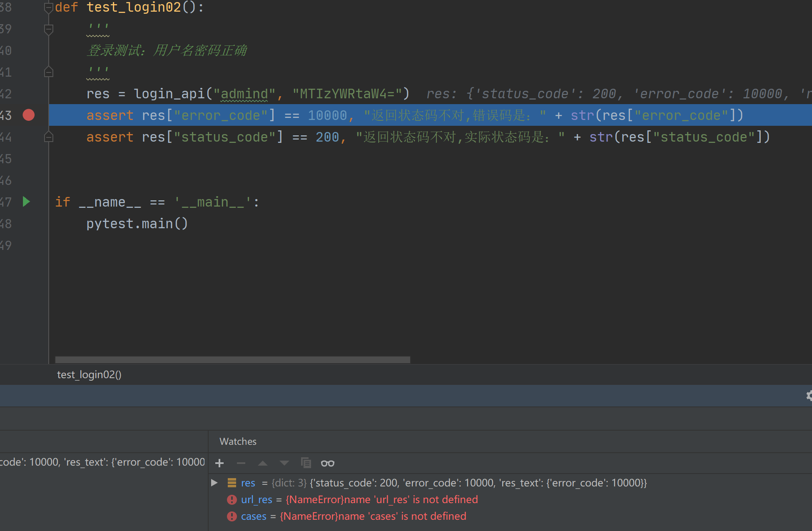812x531 pixels.
Task: Expand the res dict watch entry
Action: [x=214, y=483]
